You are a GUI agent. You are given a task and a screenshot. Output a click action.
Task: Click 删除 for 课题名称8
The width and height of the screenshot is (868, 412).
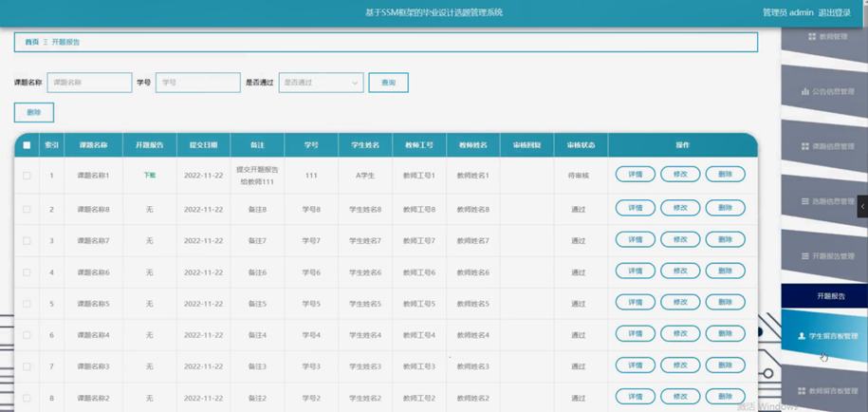click(725, 208)
